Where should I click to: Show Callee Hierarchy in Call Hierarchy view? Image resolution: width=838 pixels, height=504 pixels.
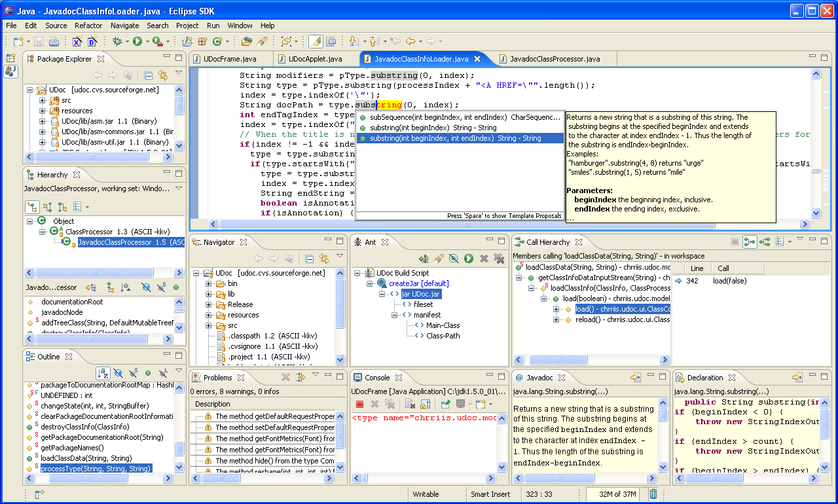(x=765, y=242)
